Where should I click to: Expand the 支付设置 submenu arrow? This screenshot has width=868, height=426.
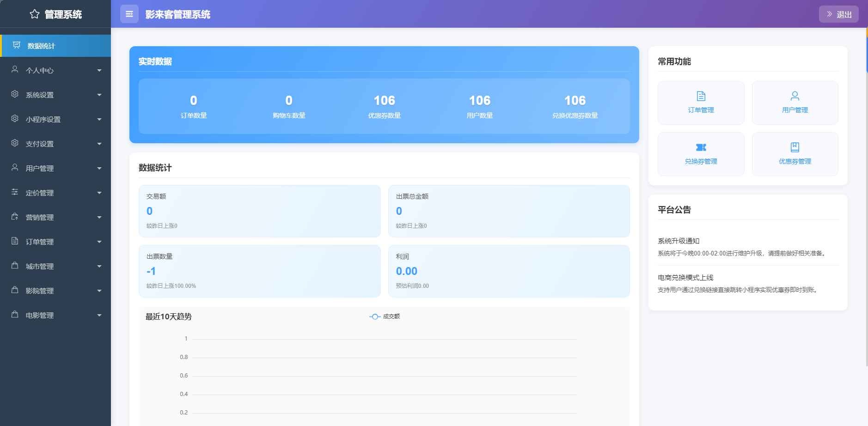click(99, 144)
